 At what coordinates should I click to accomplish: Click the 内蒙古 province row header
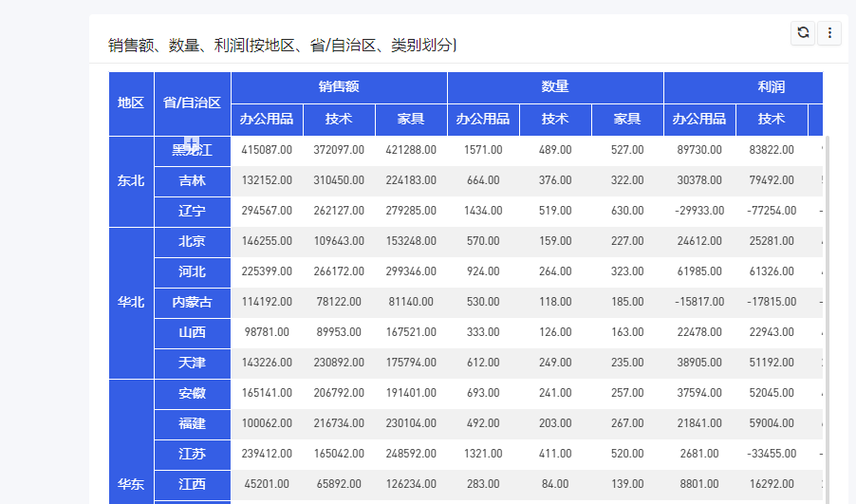[x=192, y=303]
